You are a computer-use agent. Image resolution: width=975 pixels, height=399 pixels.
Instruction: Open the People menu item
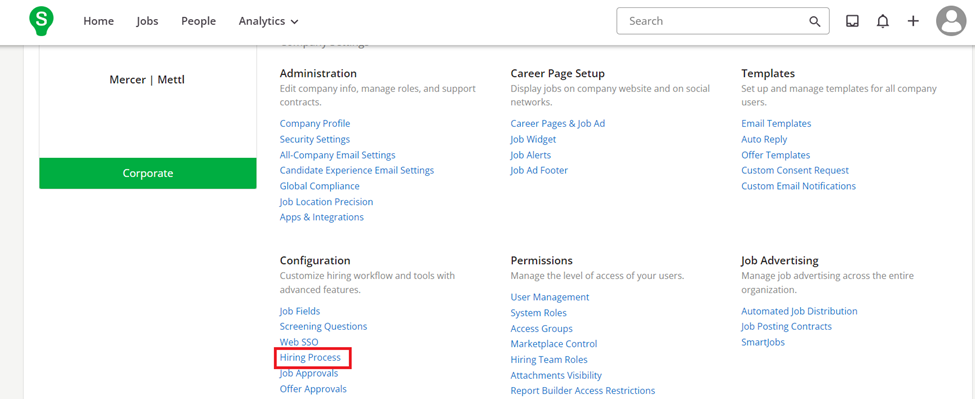(198, 21)
